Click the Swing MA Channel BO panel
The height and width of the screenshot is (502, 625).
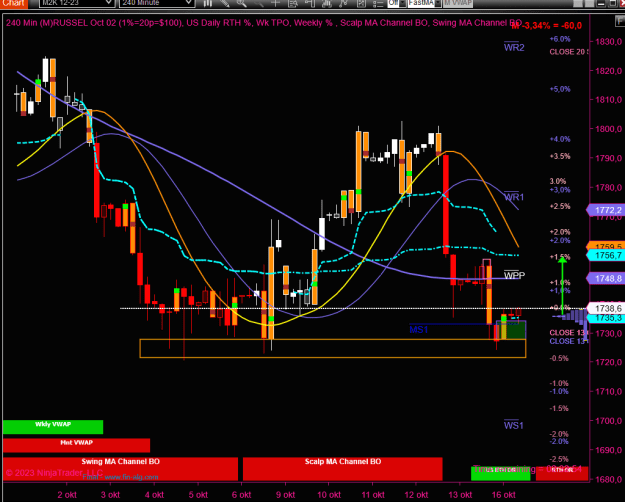[x=120, y=469]
